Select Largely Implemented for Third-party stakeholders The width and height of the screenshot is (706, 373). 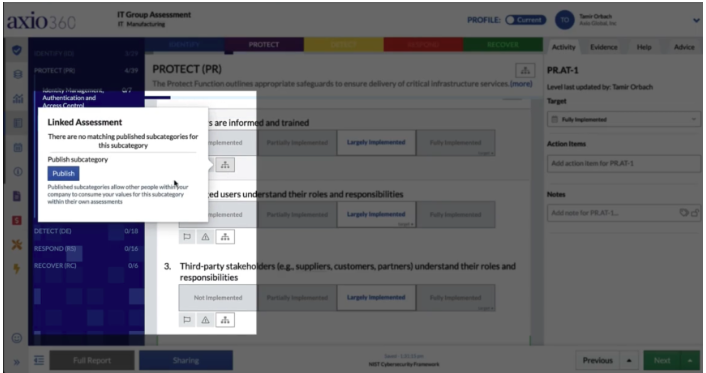click(376, 298)
